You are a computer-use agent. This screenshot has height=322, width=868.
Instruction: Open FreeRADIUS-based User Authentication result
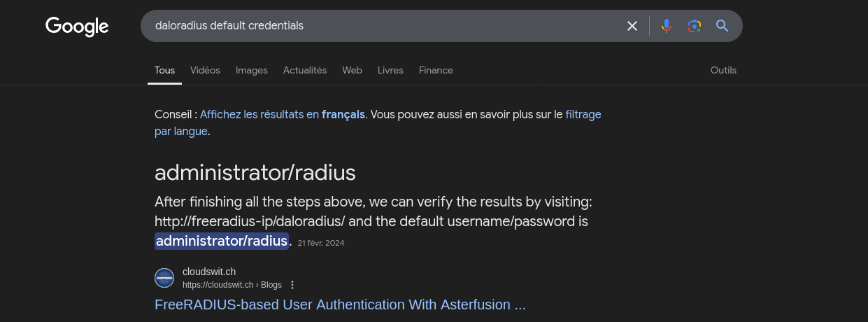[x=340, y=304]
